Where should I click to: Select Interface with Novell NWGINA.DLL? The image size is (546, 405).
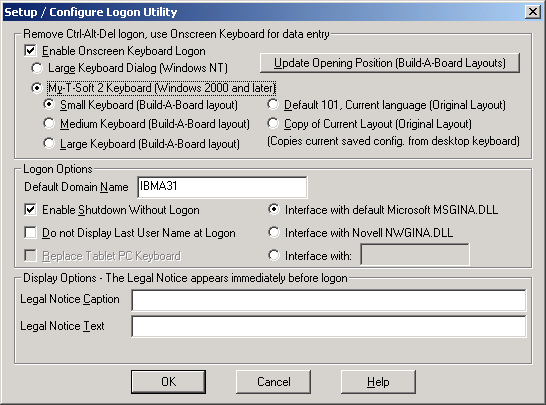274,233
